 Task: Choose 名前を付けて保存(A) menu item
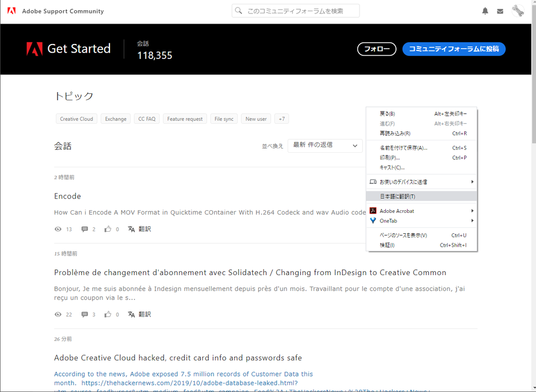pyautogui.click(x=421, y=148)
